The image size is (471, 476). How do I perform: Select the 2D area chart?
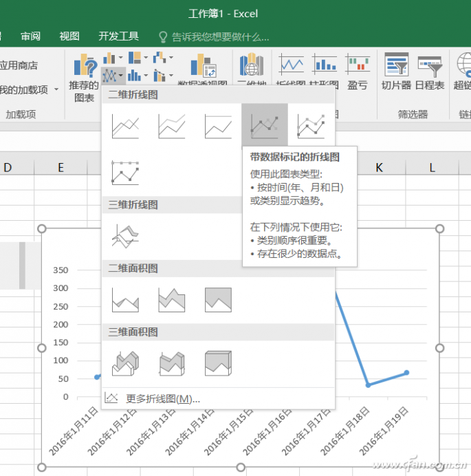[x=125, y=299]
